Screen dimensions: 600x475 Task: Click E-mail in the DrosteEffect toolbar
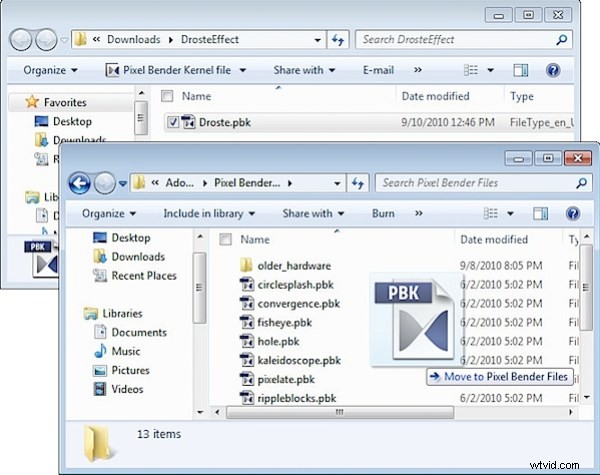coord(378,70)
